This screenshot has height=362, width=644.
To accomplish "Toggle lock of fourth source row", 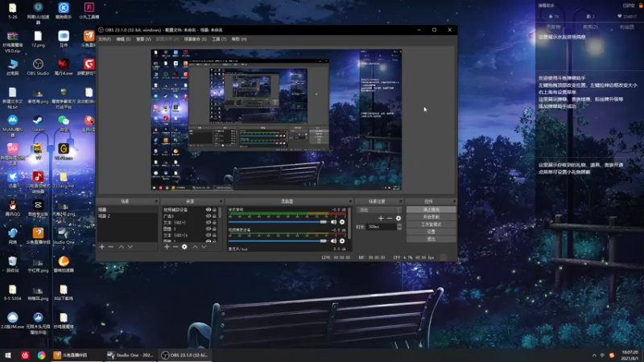I will [214, 228].
